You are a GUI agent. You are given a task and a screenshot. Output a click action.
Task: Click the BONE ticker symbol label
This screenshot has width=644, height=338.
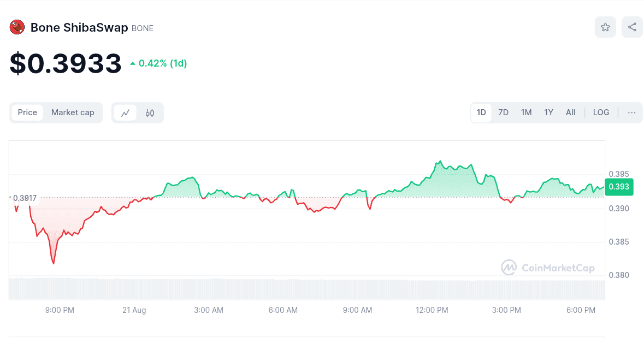pyautogui.click(x=143, y=28)
